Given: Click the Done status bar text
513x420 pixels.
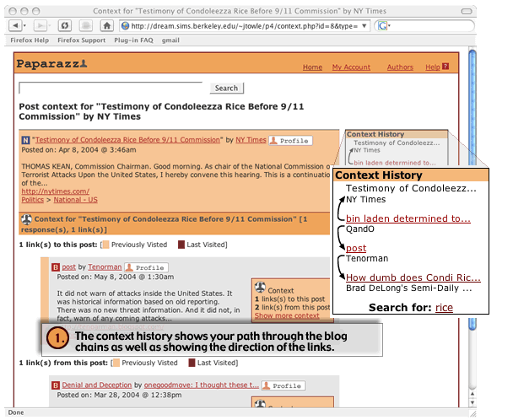Looking at the screenshot, I should click(x=16, y=412).
